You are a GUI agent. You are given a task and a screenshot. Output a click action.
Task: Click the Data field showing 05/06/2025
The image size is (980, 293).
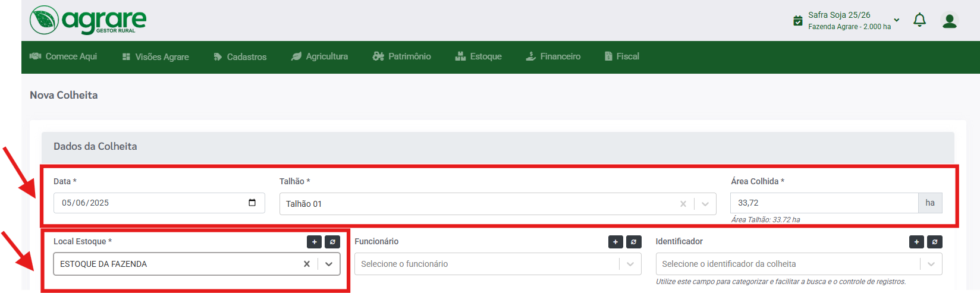pos(159,203)
